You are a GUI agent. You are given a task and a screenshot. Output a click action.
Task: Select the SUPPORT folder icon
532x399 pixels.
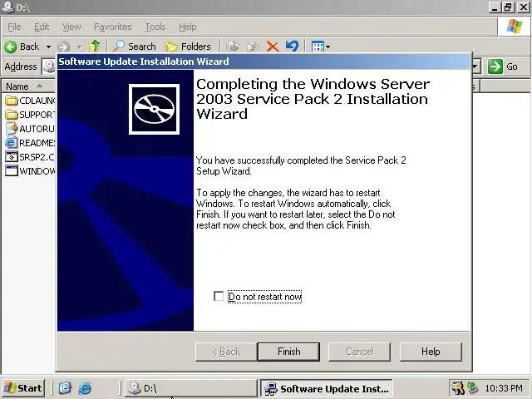[11, 115]
